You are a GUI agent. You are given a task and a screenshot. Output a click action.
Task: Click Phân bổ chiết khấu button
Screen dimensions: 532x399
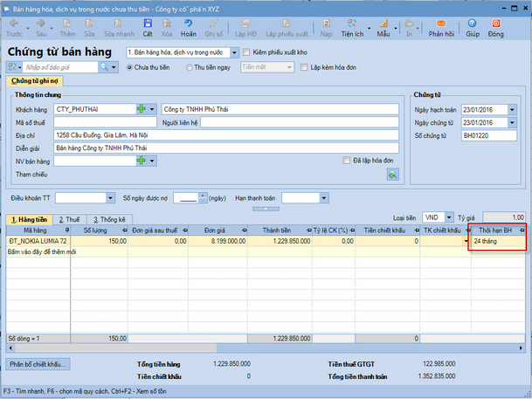[x=38, y=364]
